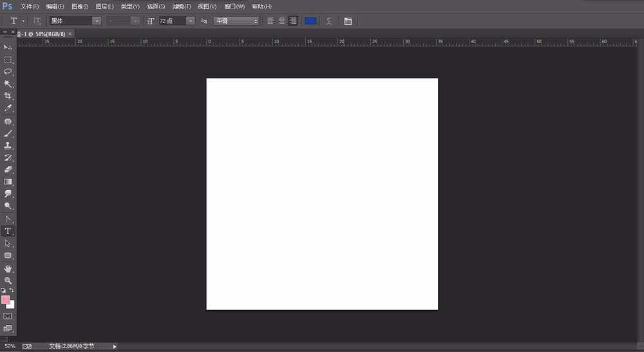Open the 文件(F) menu

click(30, 6)
